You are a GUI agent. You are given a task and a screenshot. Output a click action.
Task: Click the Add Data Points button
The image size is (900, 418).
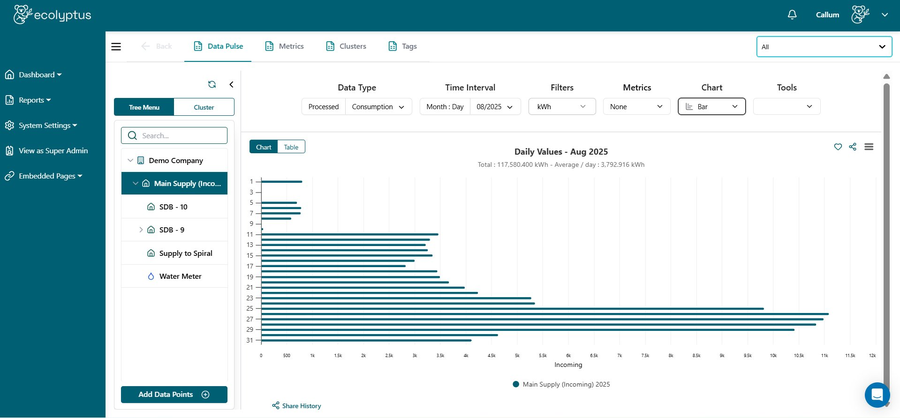pyautogui.click(x=174, y=395)
